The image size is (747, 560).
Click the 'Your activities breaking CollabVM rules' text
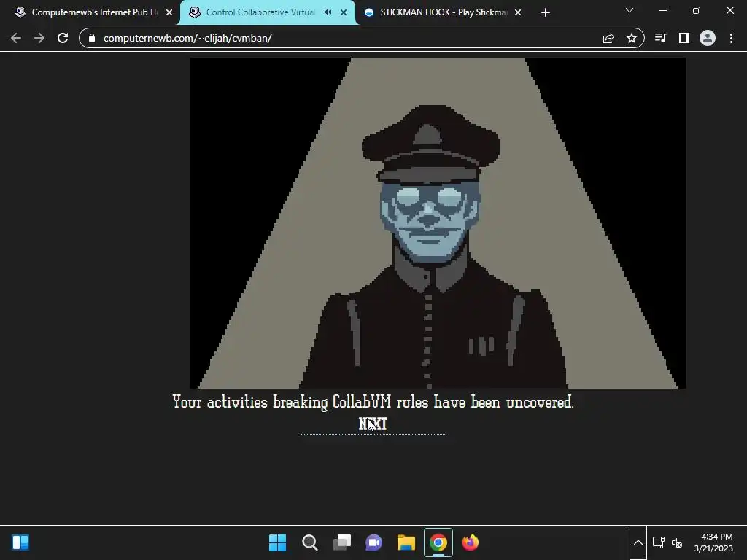pyautogui.click(x=373, y=402)
